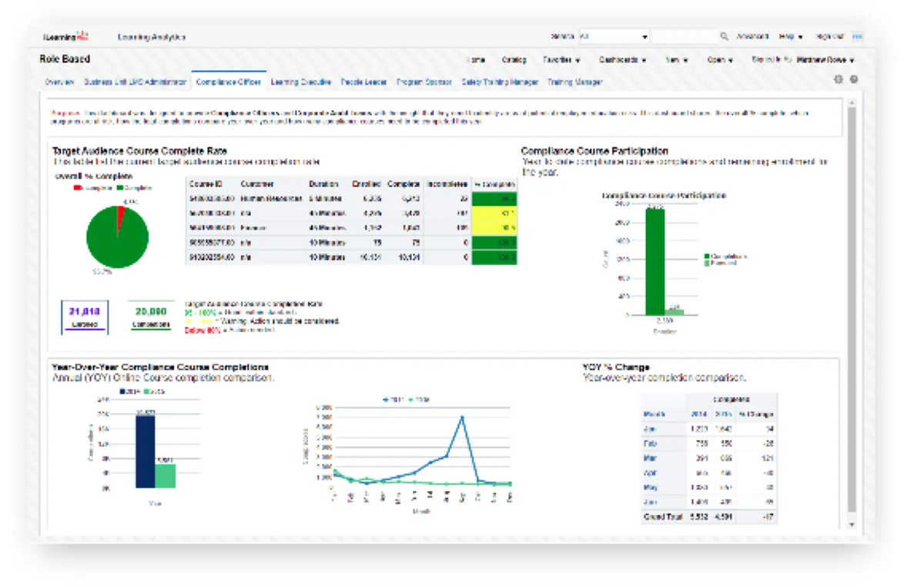Click the Enrolled column header
924x588 pixels.
[367, 184]
